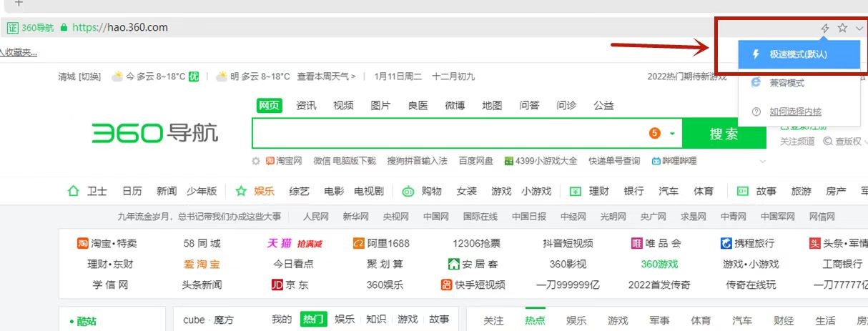Open the 如何选择内核 help link
Image resolution: width=868 pixels, height=331 pixels.
[x=795, y=112]
